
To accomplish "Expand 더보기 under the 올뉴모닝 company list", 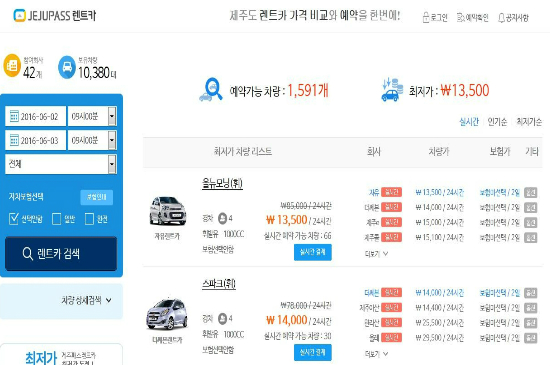I will 376,253.
